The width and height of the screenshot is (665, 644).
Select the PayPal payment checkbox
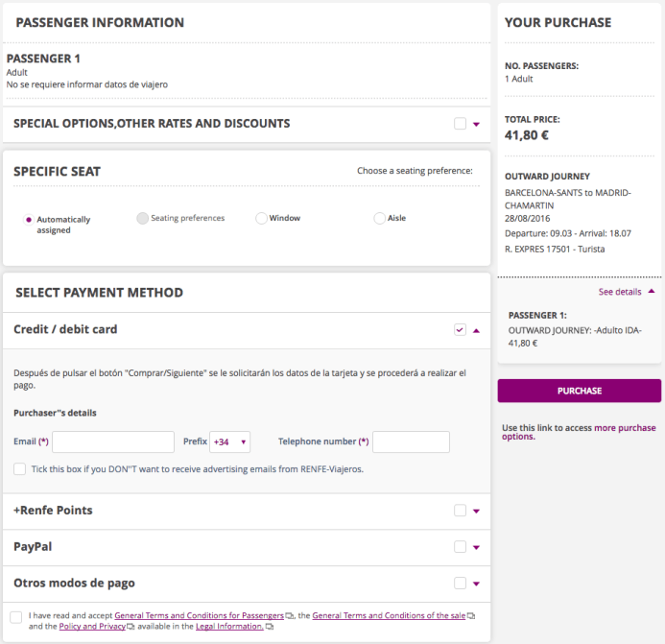460,547
